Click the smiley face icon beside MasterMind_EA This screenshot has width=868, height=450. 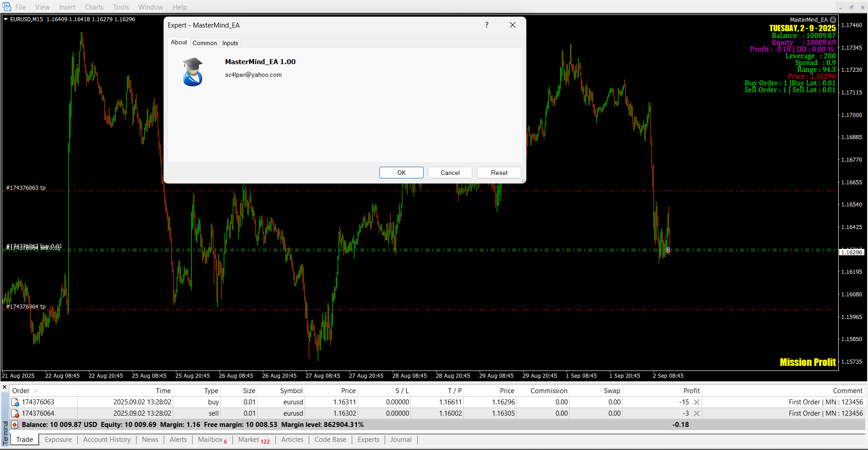833,20
